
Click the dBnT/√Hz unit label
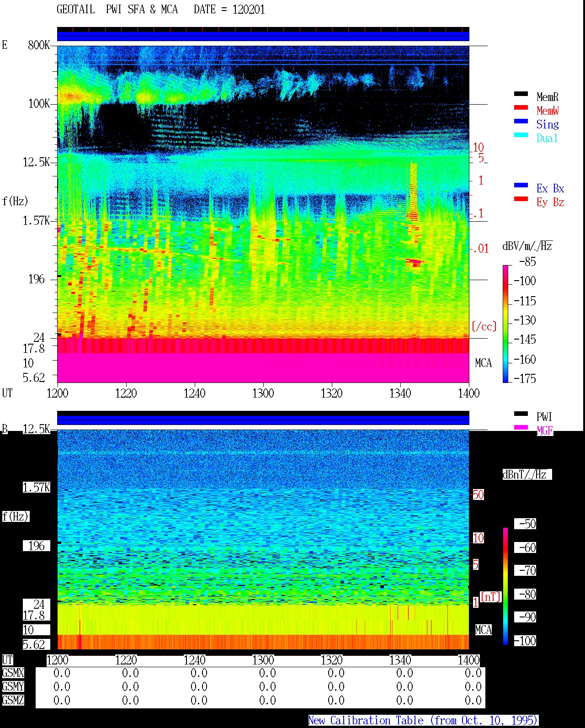pos(526,474)
